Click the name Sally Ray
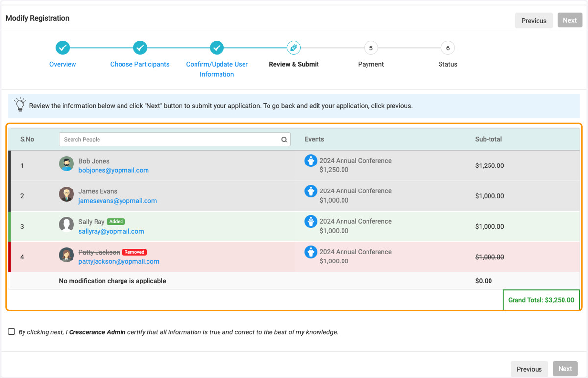588x378 pixels. [92, 222]
